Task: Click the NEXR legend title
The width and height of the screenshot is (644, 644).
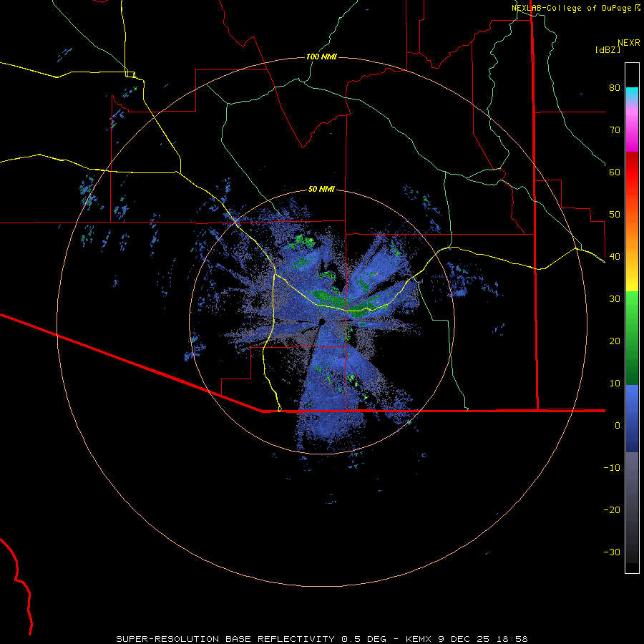Action: point(628,43)
